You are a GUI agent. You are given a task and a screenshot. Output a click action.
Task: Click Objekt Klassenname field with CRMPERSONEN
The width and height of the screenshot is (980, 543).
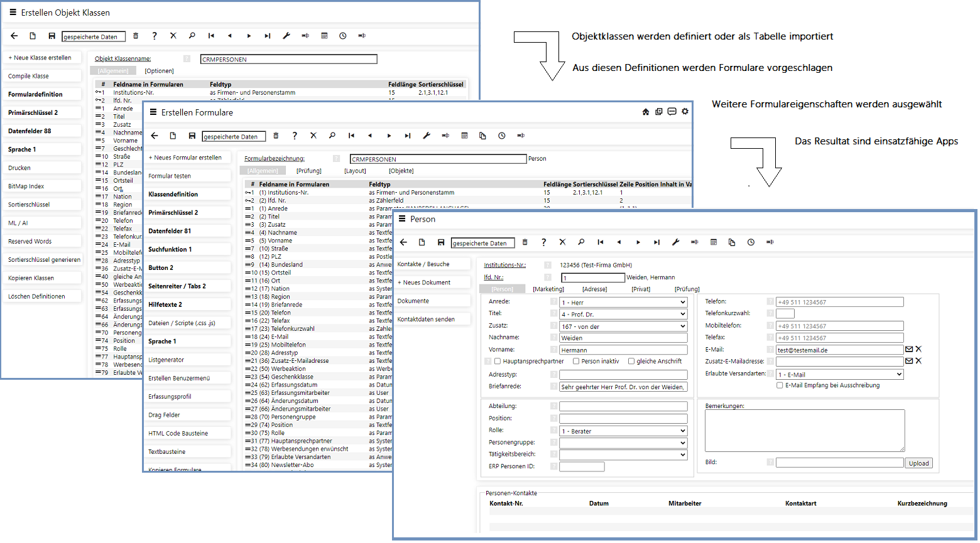click(289, 59)
